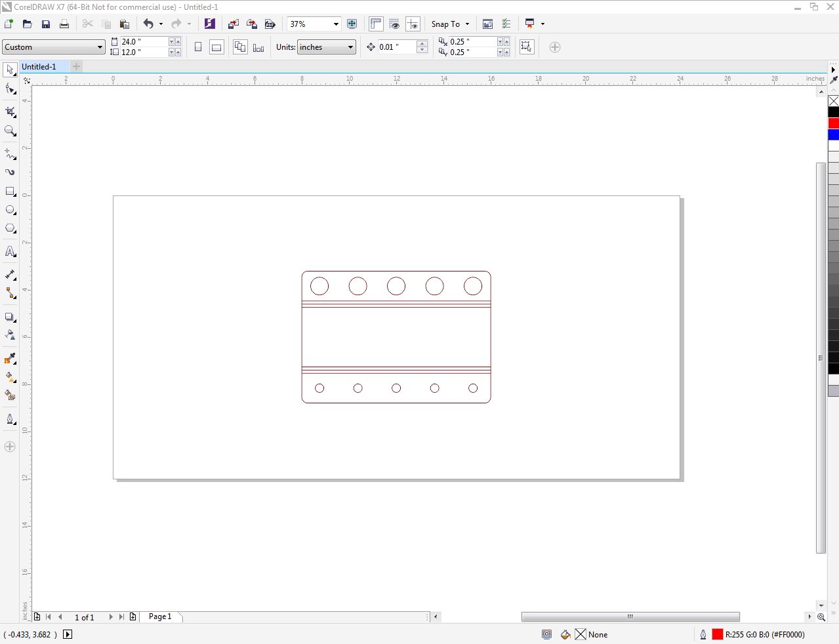Open the Snap To dropdown
Viewport: 839px width, 644px height.
pos(450,24)
